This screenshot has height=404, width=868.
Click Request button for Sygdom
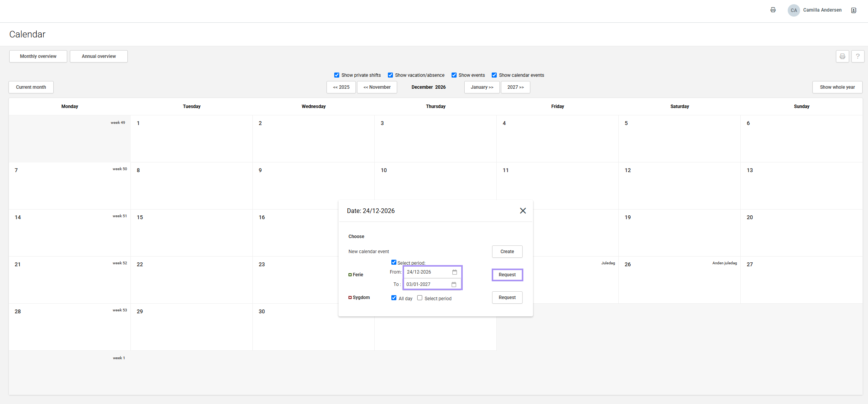click(507, 298)
